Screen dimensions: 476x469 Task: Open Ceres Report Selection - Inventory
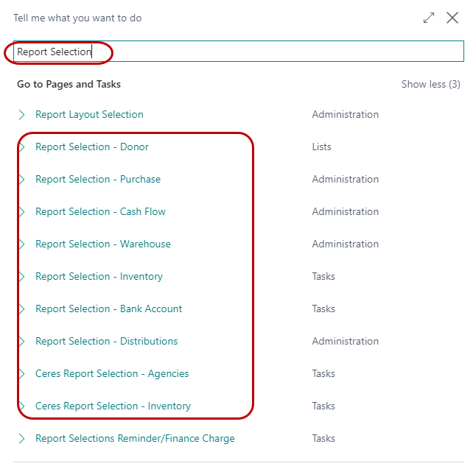pos(113,406)
